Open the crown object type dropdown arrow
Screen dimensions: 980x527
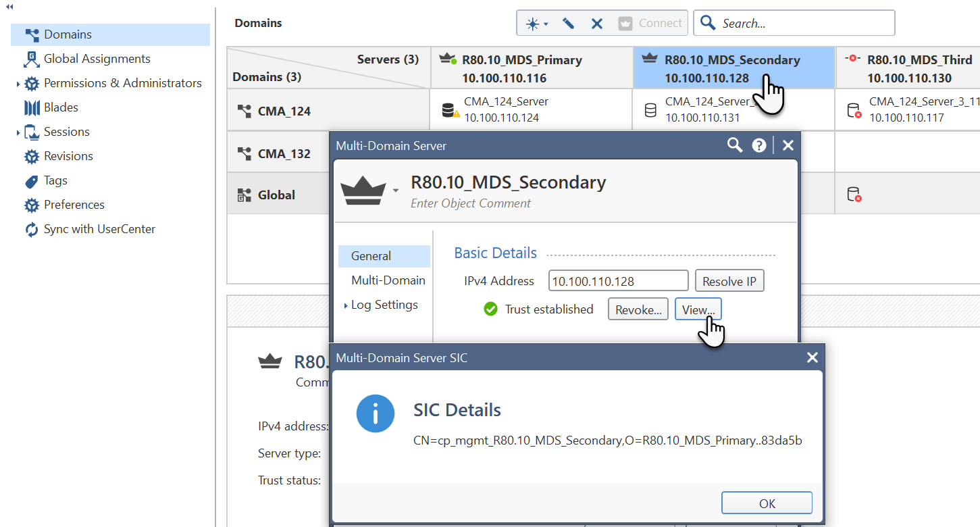[x=396, y=191]
